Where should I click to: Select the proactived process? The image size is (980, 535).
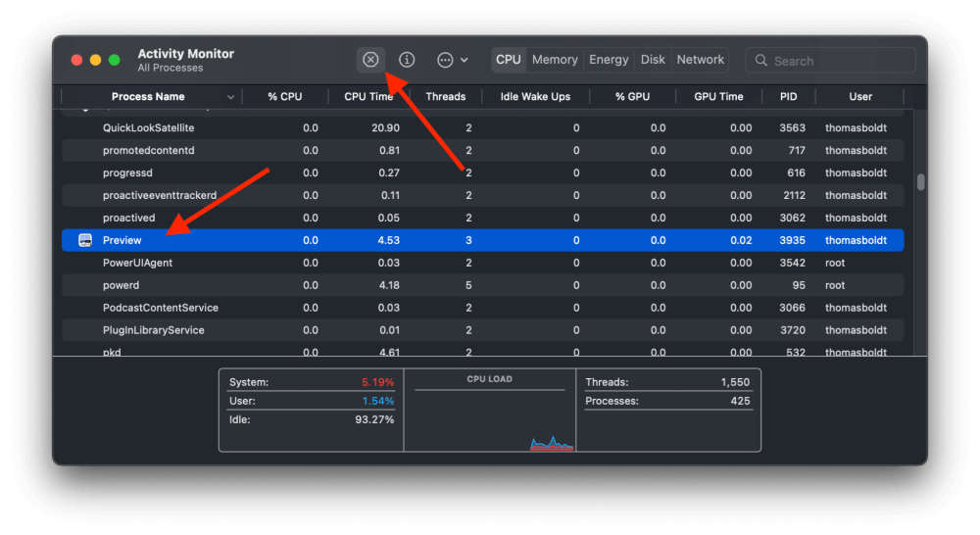point(128,219)
